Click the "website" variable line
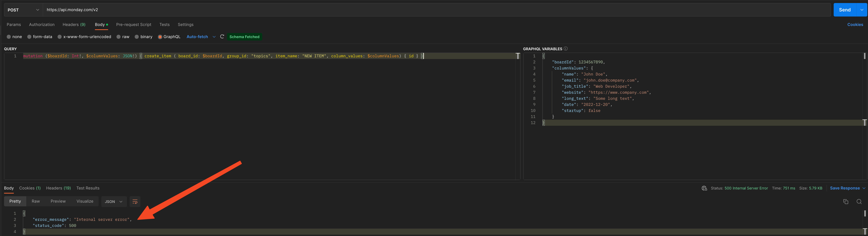 coord(607,93)
